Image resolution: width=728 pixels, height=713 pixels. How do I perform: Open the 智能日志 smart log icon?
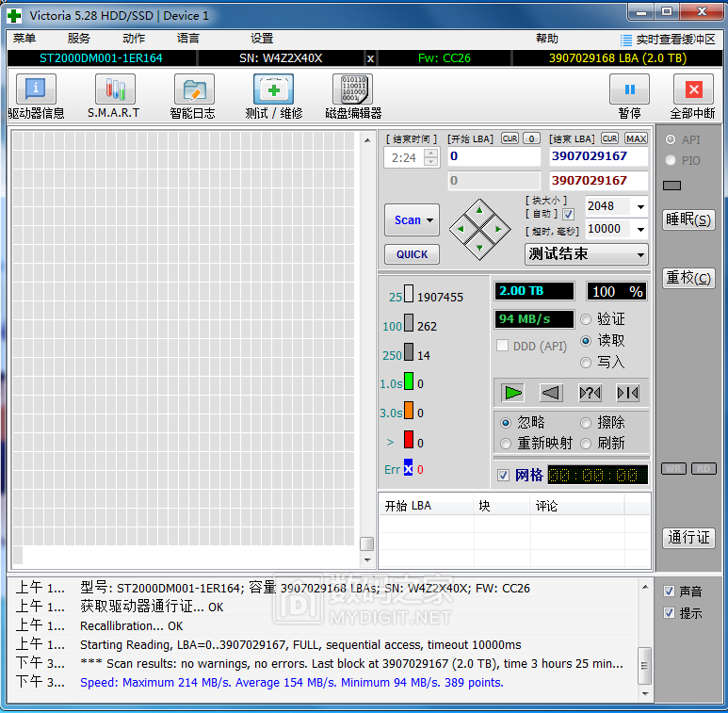click(x=194, y=89)
